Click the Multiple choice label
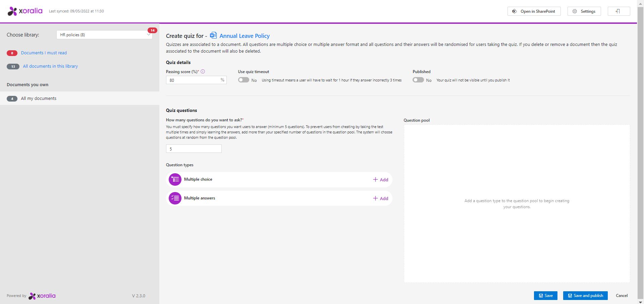The width and height of the screenshot is (644, 304). [x=198, y=179]
